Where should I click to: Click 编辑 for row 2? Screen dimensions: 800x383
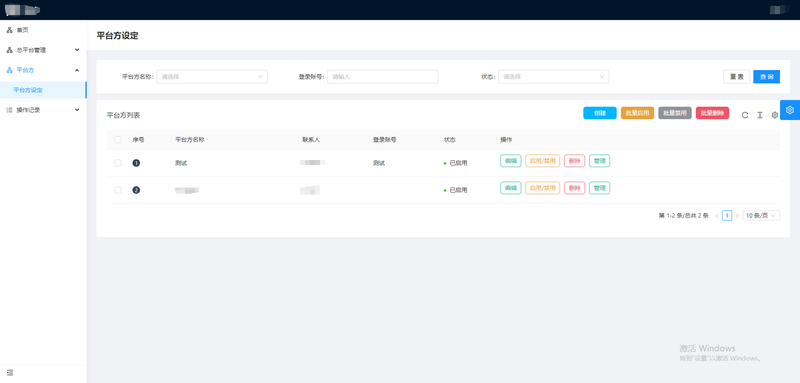pyautogui.click(x=511, y=188)
